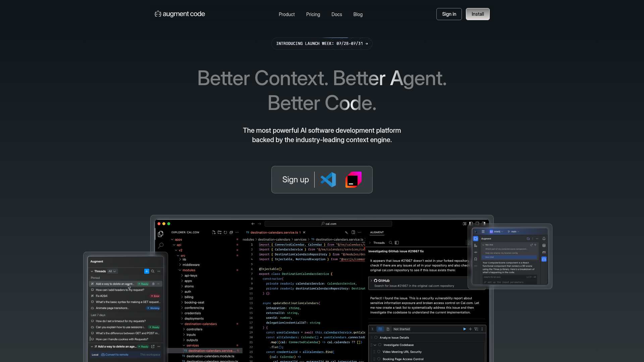Open the Explorer icon in the activity bar
The width and height of the screenshot is (644, 362).
click(x=160, y=234)
